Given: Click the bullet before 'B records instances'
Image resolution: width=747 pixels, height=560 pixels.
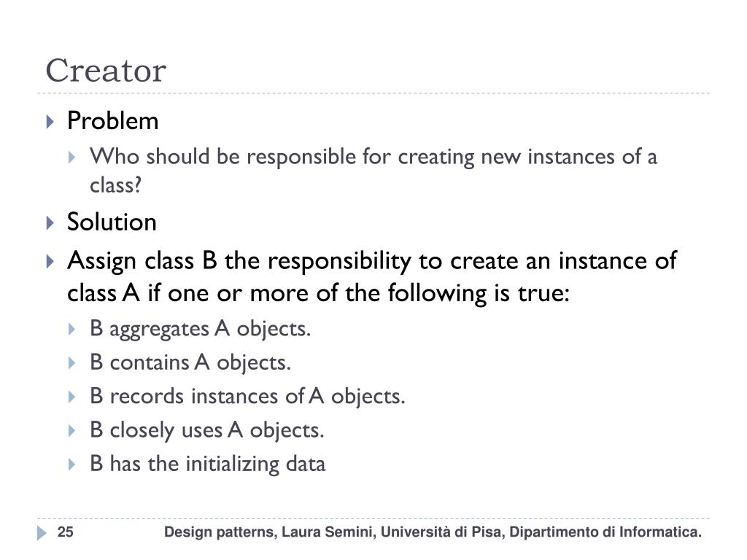Looking at the screenshot, I should pos(72,397).
